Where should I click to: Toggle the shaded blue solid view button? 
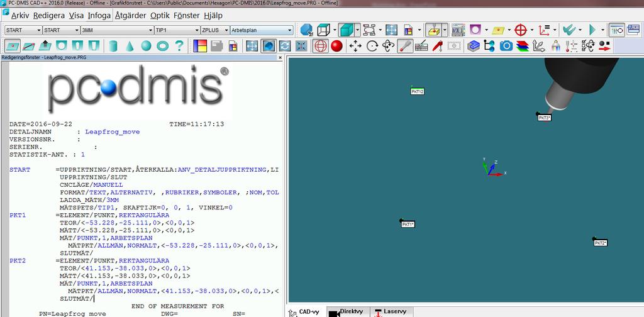click(269, 45)
